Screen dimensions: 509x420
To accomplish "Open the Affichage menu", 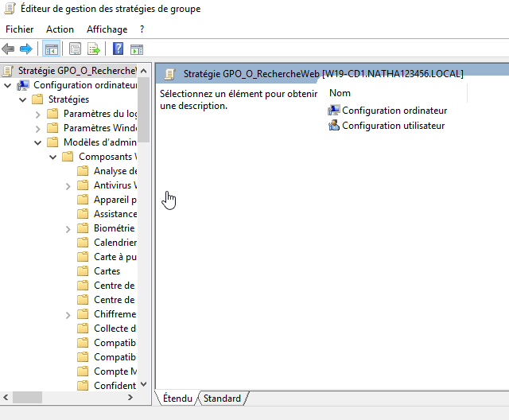I will 107,29.
